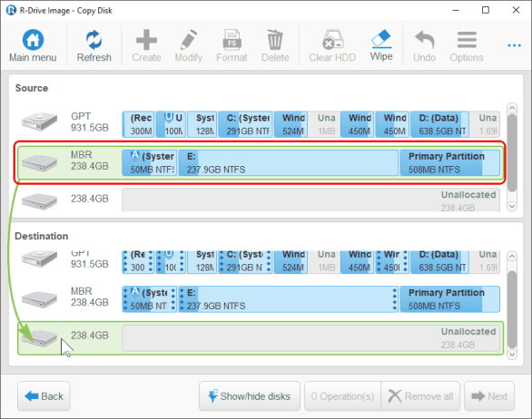Go to Main menu home icon
This screenshot has width=532, height=419.
pyautogui.click(x=33, y=40)
